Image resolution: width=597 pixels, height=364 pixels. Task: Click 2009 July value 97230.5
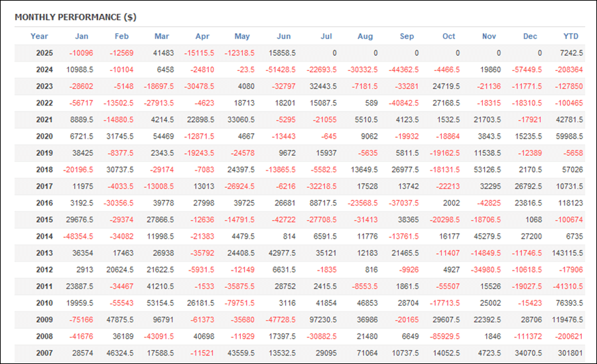323,320
